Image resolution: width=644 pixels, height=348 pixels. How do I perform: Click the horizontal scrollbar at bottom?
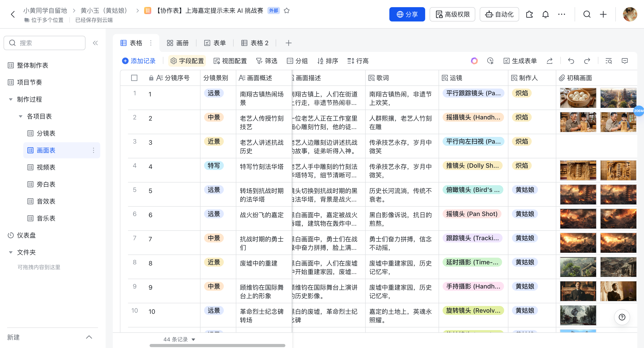[217, 345]
